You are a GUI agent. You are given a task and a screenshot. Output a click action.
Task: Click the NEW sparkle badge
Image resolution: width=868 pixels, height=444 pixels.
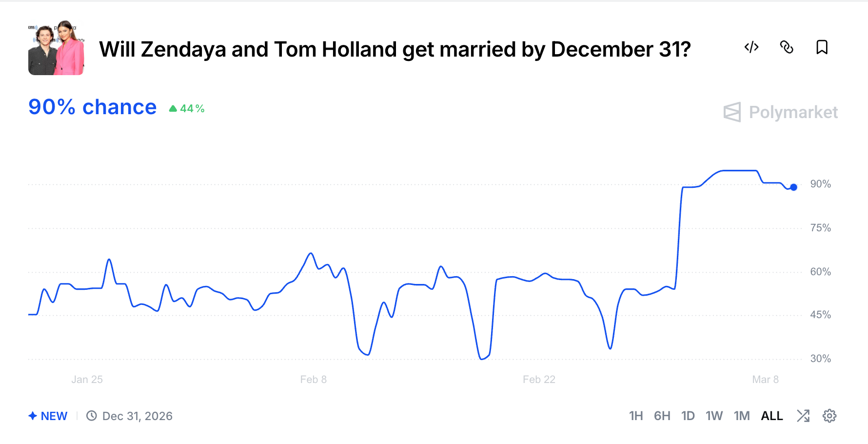[x=48, y=416]
